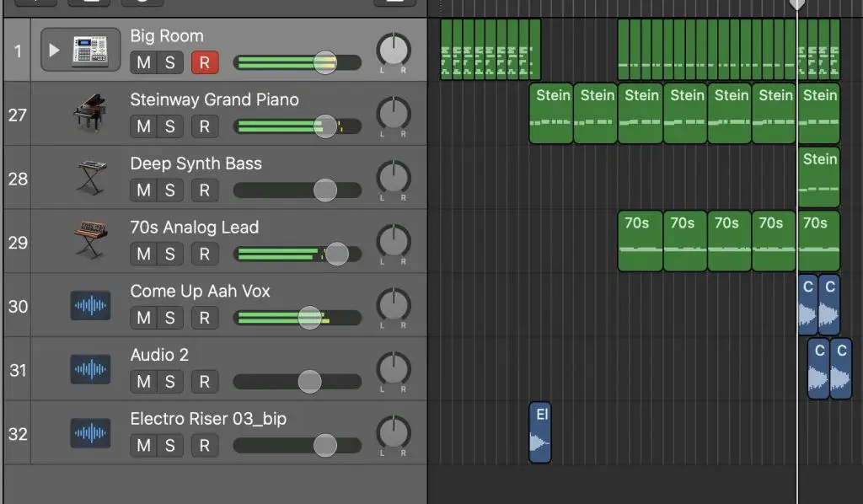Select the Audio 2 track name
This screenshot has height=504, width=863.
pos(159,355)
